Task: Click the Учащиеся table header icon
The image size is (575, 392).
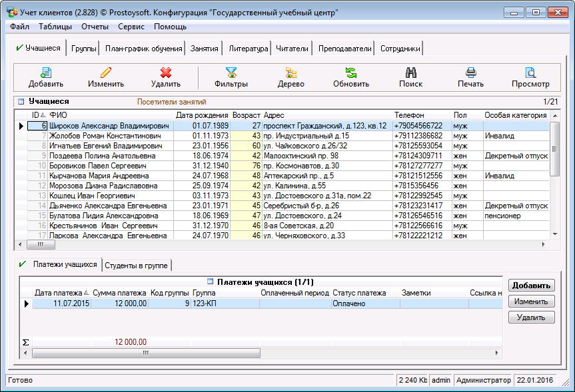Action: pos(21,102)
